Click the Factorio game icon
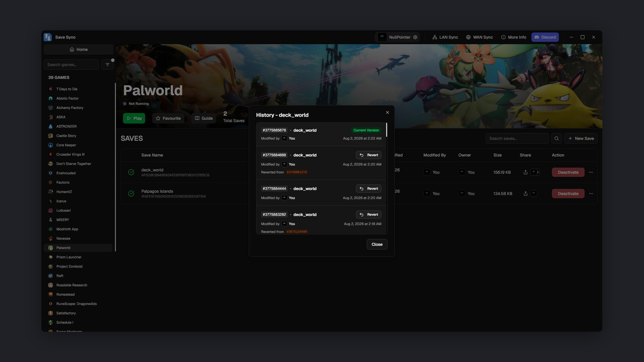The image size is (644, 362). pos(51,183)
